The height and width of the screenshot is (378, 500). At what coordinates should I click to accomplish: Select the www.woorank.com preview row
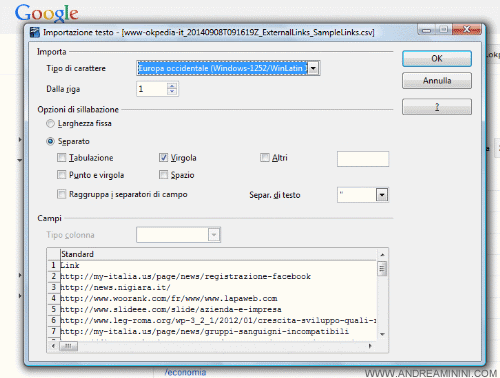click(x=218, y=298)
